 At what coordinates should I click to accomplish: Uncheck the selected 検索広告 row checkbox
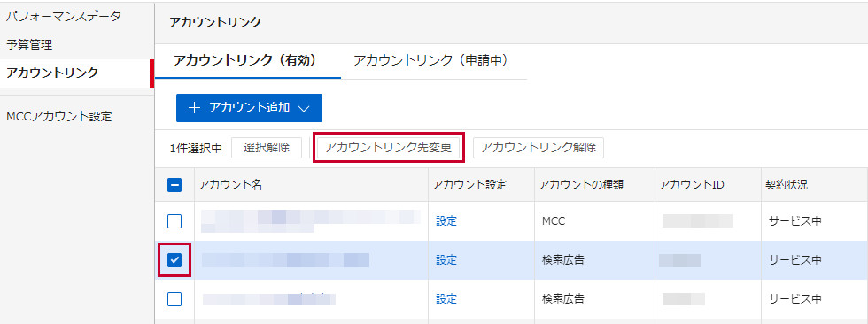(x=174, y=260)
